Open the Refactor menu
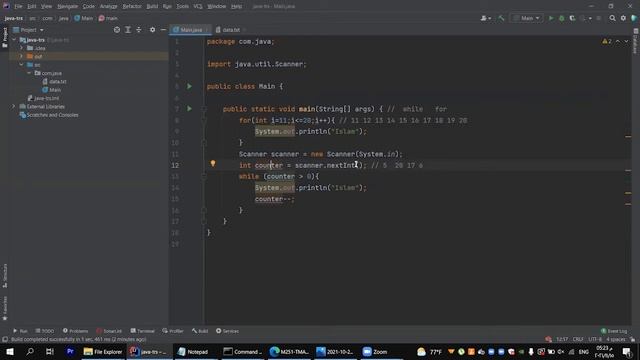The height and width of the screenshot is (360, 640). (132, 6)
